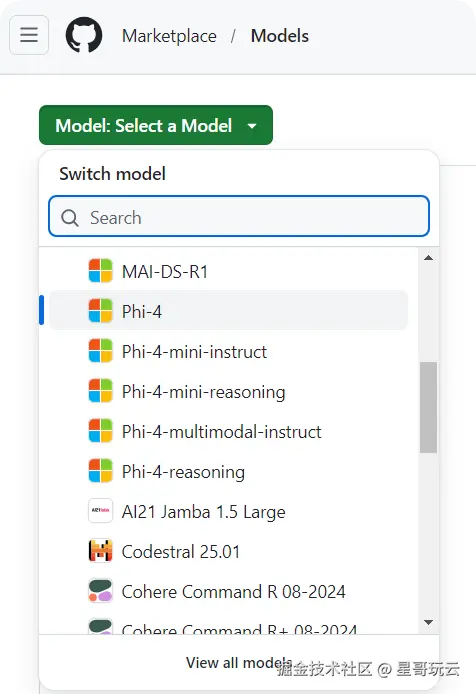Focus the Search models input field
Image resolution: width=476 pixels, height=694 pixels.
point(239,216)
